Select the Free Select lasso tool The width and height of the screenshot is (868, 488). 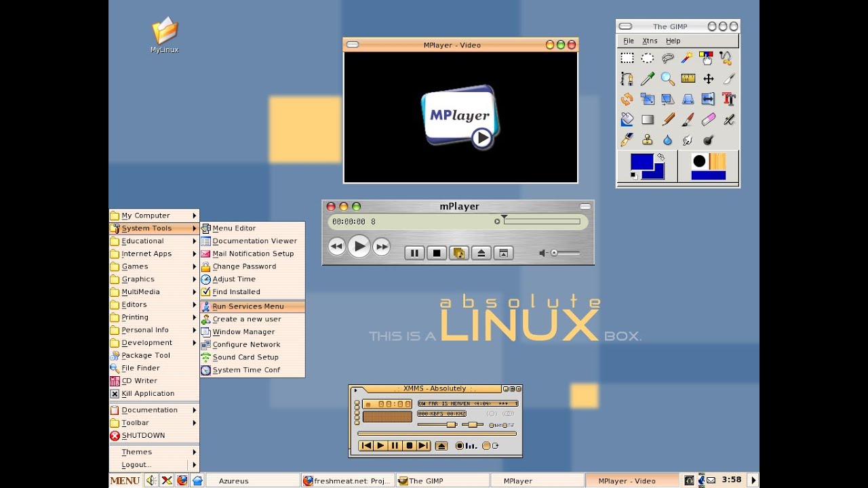coord(668,58)
